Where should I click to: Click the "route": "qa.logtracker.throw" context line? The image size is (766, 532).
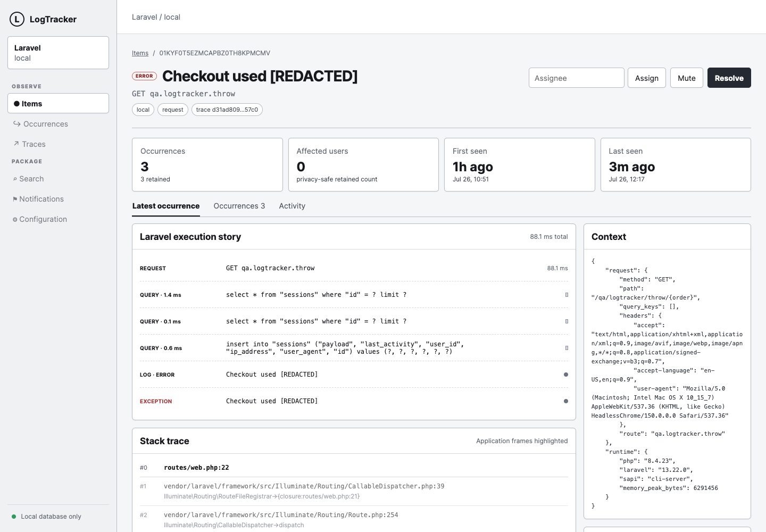click(672, 434)
